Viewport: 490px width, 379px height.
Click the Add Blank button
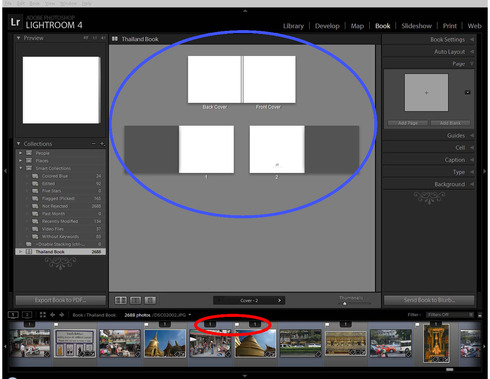(x=450, y=123)
